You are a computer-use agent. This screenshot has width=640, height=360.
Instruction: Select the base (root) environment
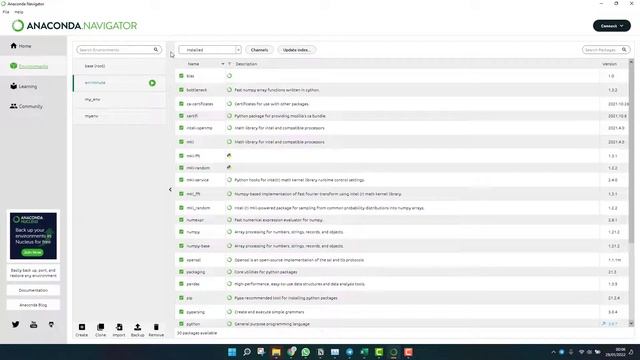119,66
